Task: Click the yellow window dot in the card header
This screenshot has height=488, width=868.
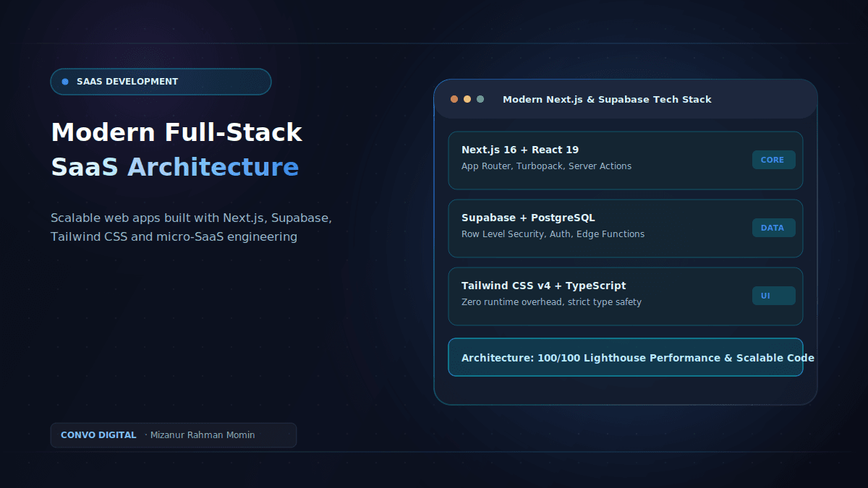Action: point(467,99)
